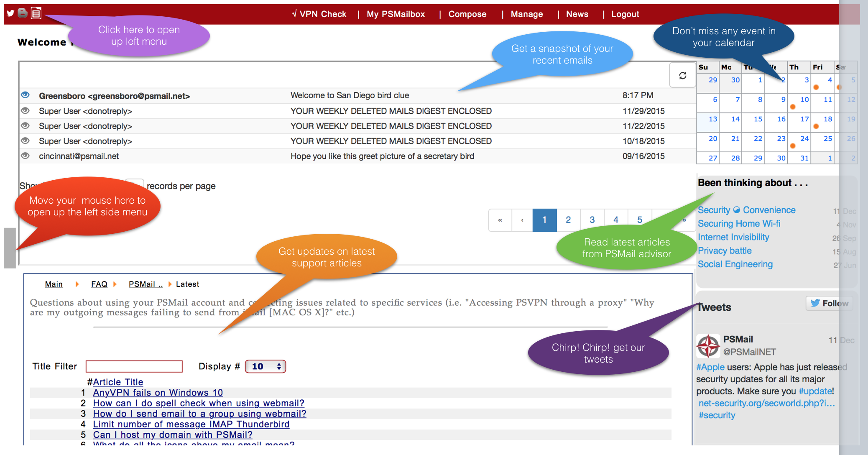Sort by the Article Title column header

coord(118,382)
